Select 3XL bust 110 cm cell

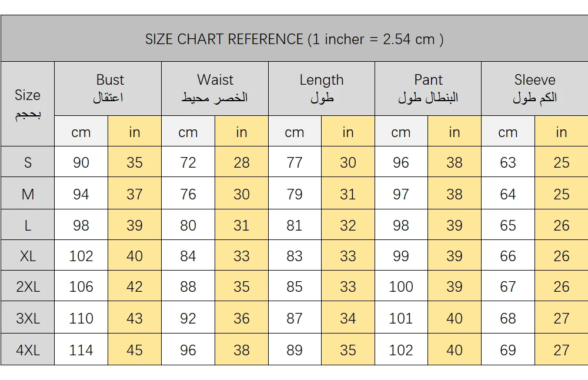[x=81, y=318]
